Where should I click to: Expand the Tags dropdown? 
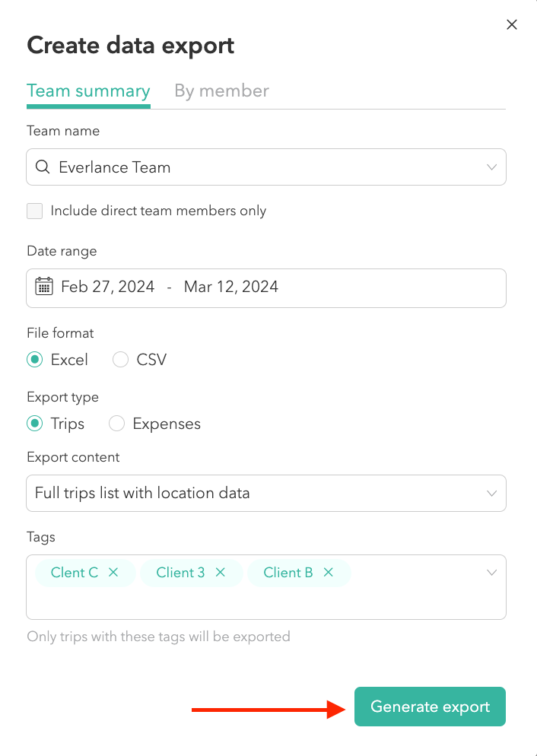pos(491,573)
